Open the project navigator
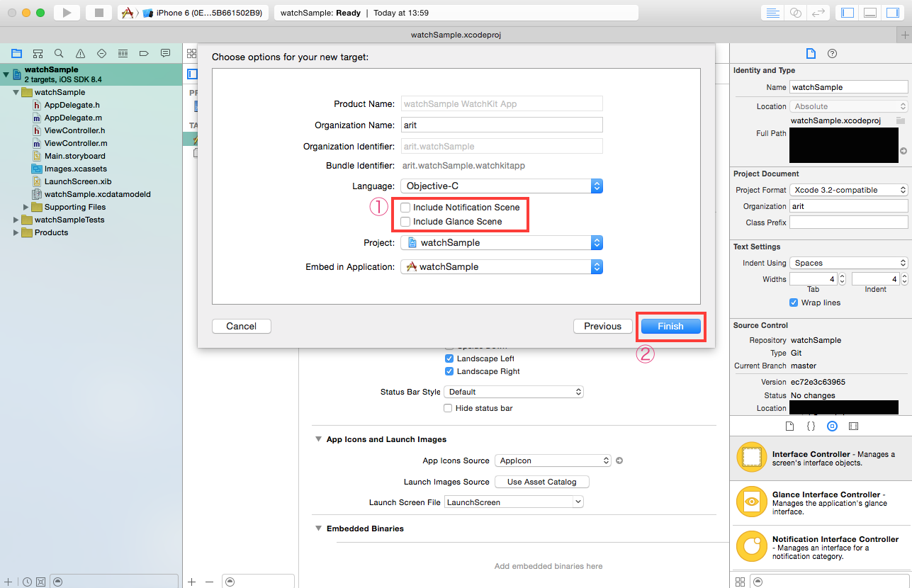This screenshot has height=588, width=912. coord(16,53)
